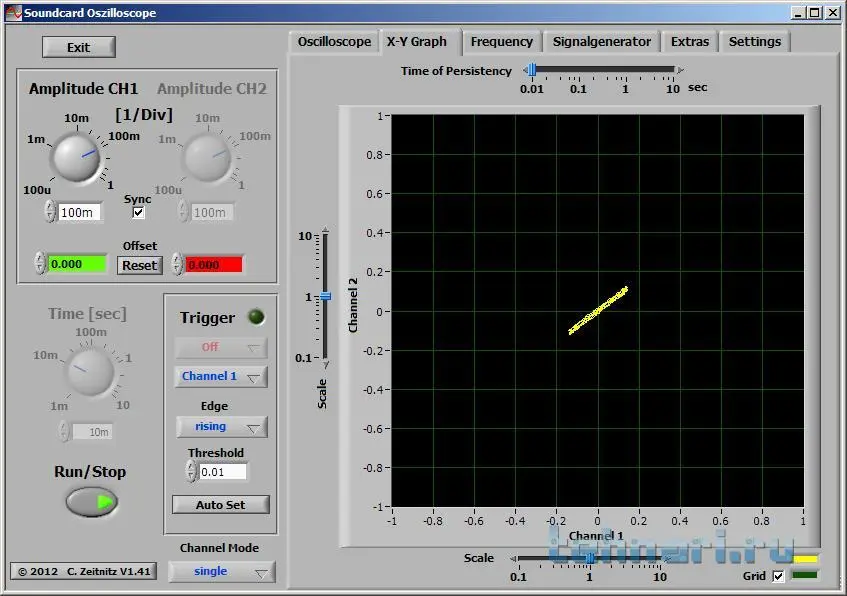Open the Signalgenerator tab

click(601, 42)
